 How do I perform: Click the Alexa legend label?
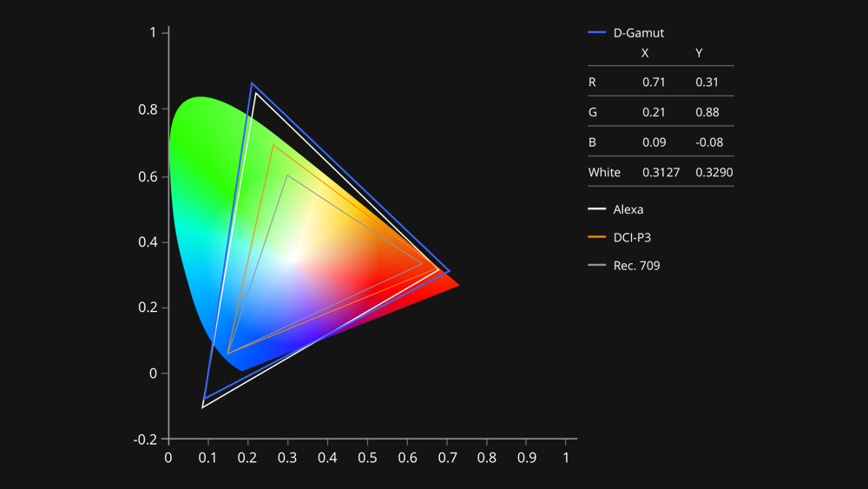coord(628,209)
